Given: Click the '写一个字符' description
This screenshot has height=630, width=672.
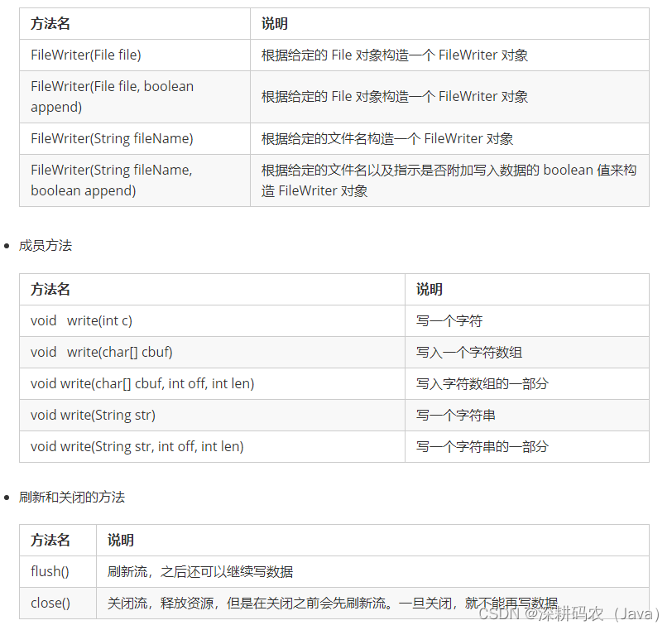Looking at the screenshot, I should 449,320.
